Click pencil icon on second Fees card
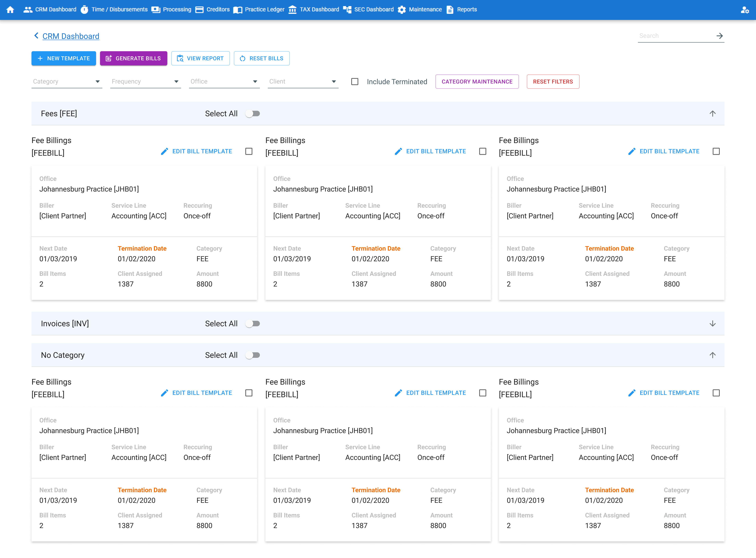The width and height of the screenshot is (756, 558). pyautogui.click(x=398, y=151)
